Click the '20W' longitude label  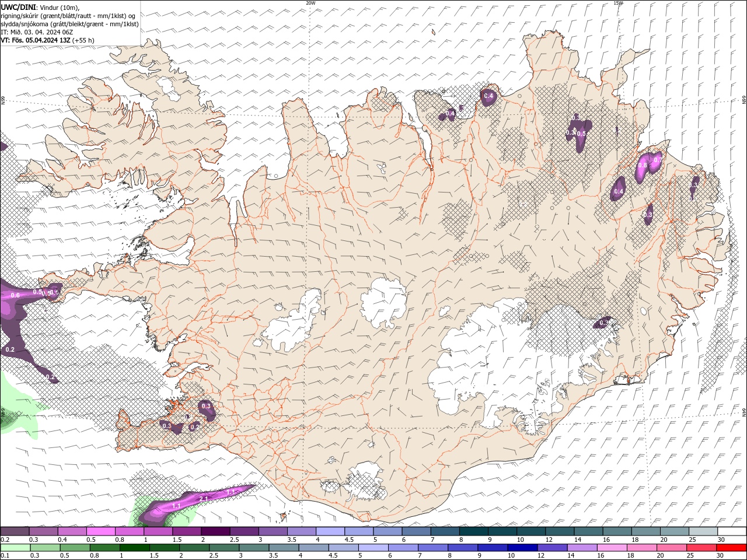(310, 3)
